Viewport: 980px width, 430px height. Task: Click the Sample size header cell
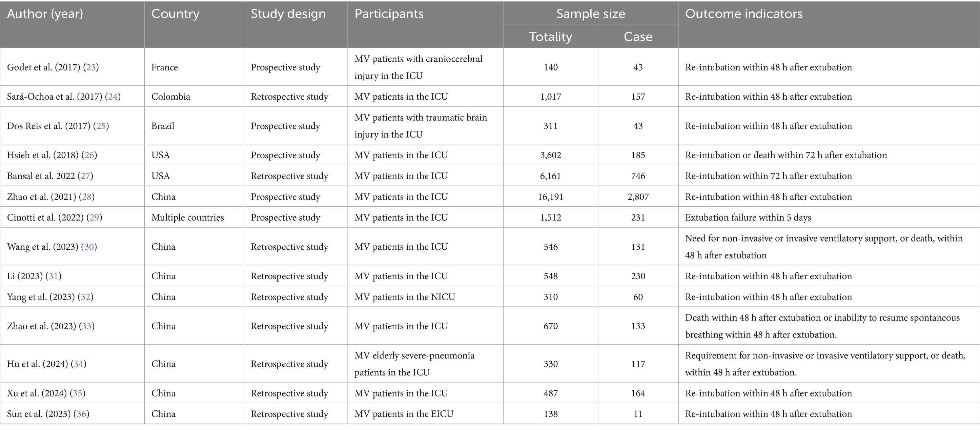590,14
